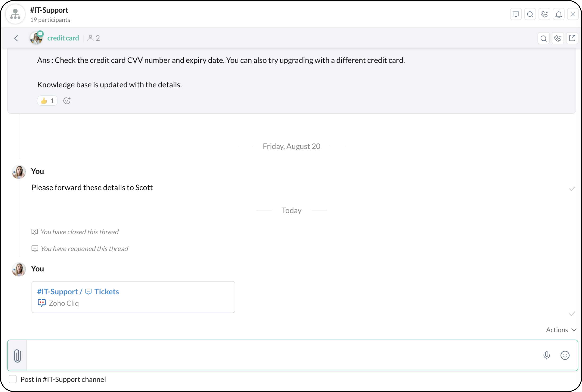
Task: Click the Today date label
Action: click(x=291, y=211)
